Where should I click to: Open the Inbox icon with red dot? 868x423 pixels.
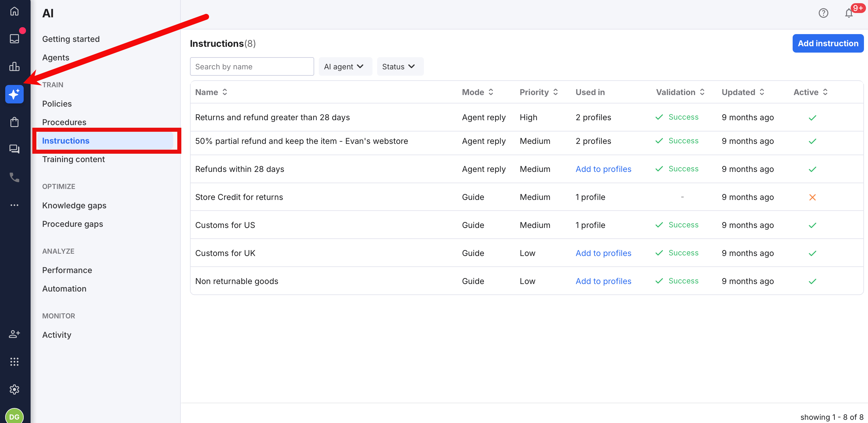point(14,38)
